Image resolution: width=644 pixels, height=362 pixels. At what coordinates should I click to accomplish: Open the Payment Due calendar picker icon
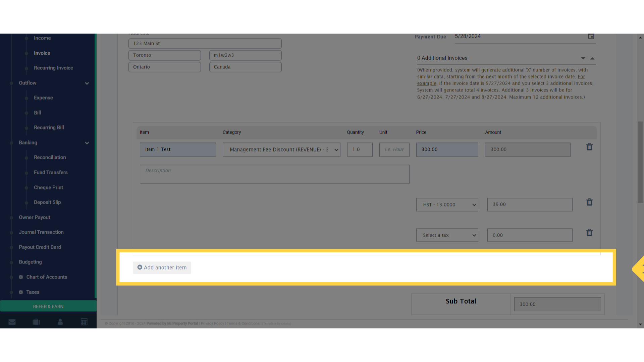[591, 36]
